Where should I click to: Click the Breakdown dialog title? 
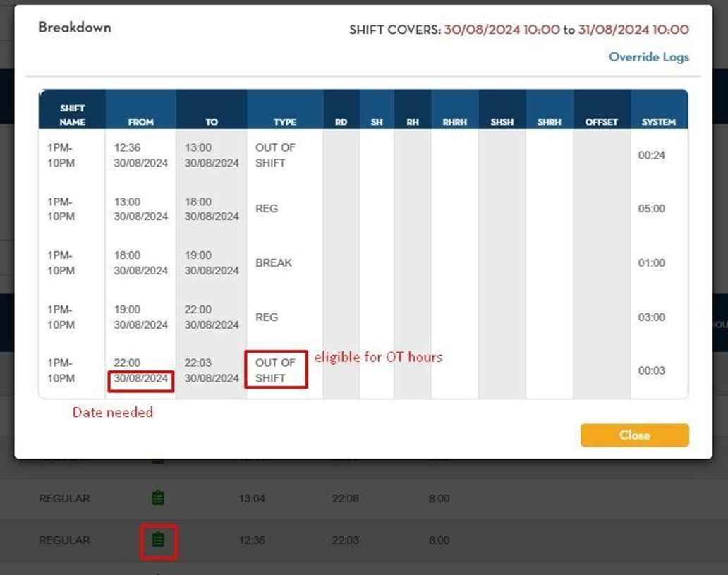[x=74, y=28]
